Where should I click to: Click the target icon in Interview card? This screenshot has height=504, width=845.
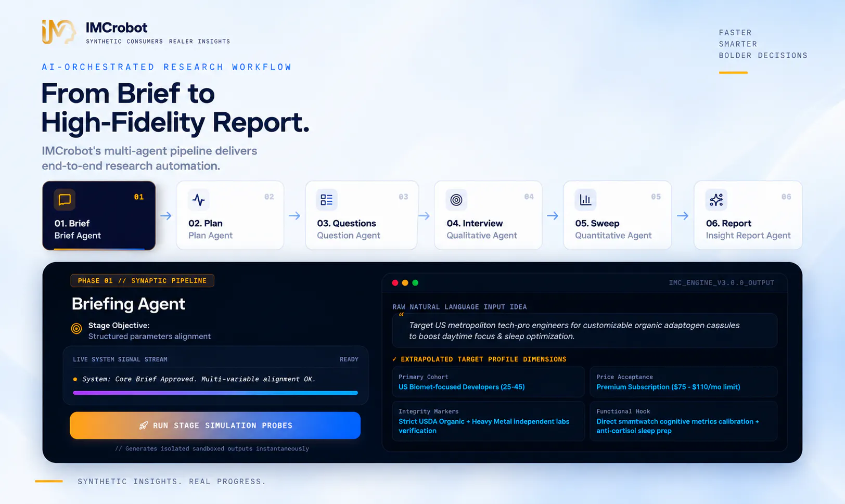click(456, 200)
